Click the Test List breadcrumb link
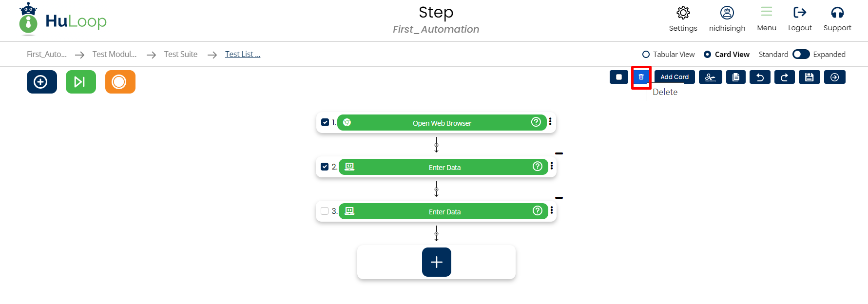This screenshot has height=304, width=868. click(242, 54)
